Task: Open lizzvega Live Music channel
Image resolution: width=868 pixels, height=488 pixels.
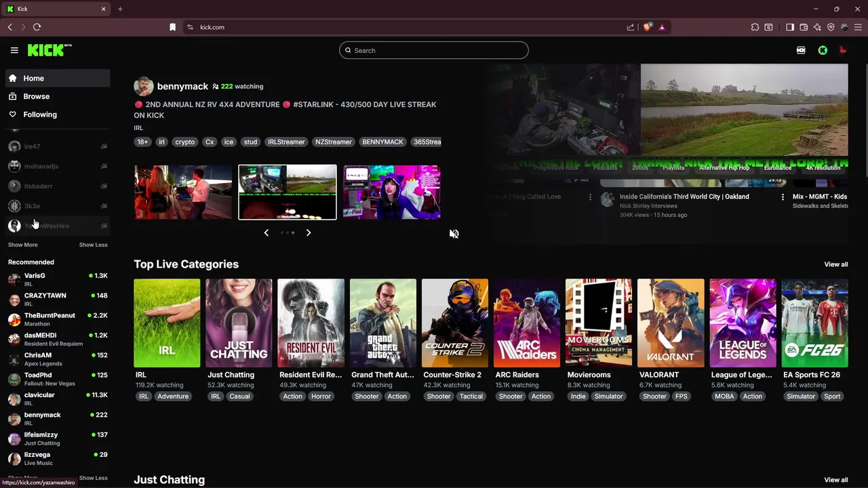Action: (x=58, y=458)
